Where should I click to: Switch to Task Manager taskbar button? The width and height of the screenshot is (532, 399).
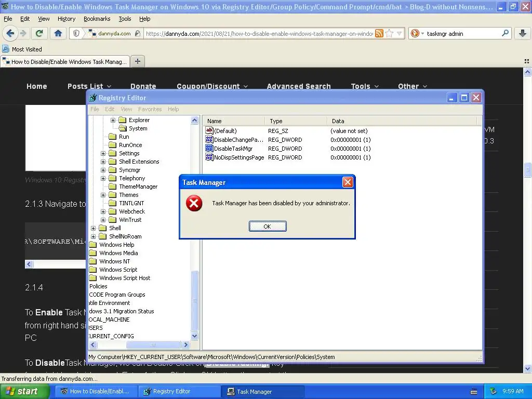pyautogui.click(x=263, y=391)
